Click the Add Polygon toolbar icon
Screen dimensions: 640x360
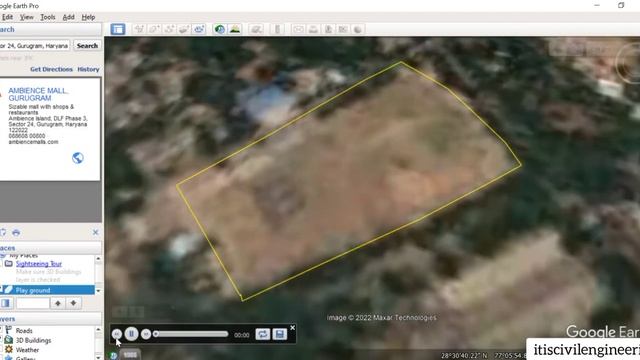click(x=154, y=29)
